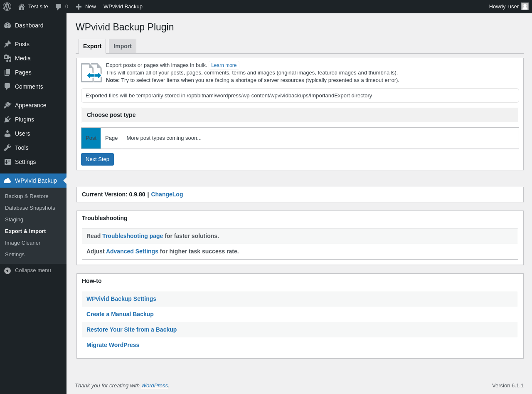Open Image Cleaner submenu item

[x=23, y=243]
